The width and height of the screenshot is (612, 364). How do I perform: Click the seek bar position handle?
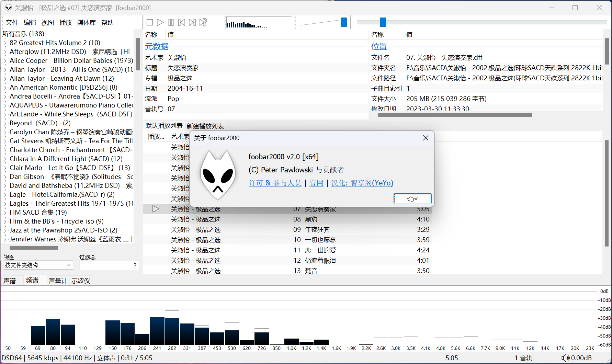coord(383,22)
